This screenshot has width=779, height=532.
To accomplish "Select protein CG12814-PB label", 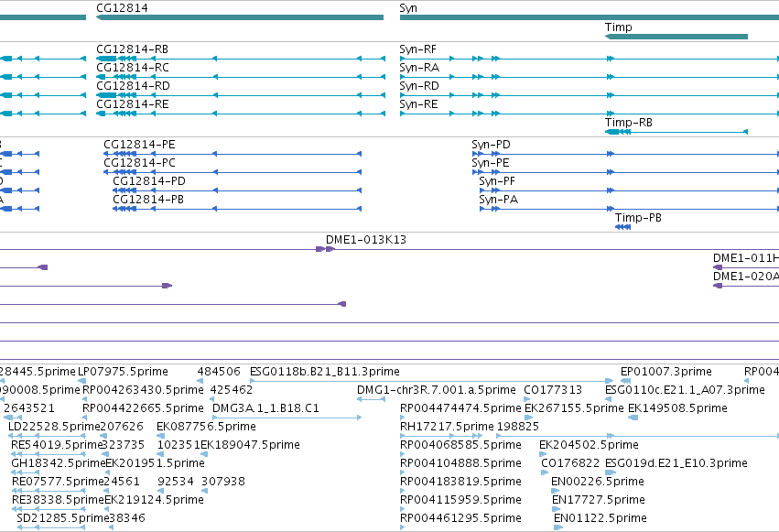I will pyautogui.click(x=148, y=200).
